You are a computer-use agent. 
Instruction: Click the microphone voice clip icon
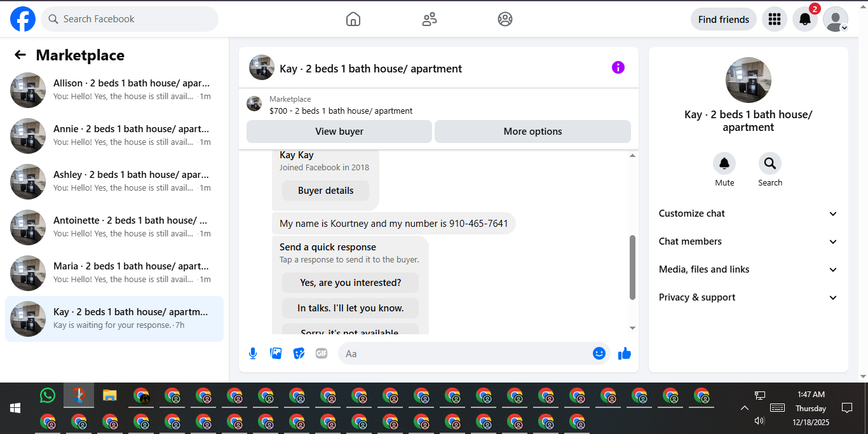253,353
